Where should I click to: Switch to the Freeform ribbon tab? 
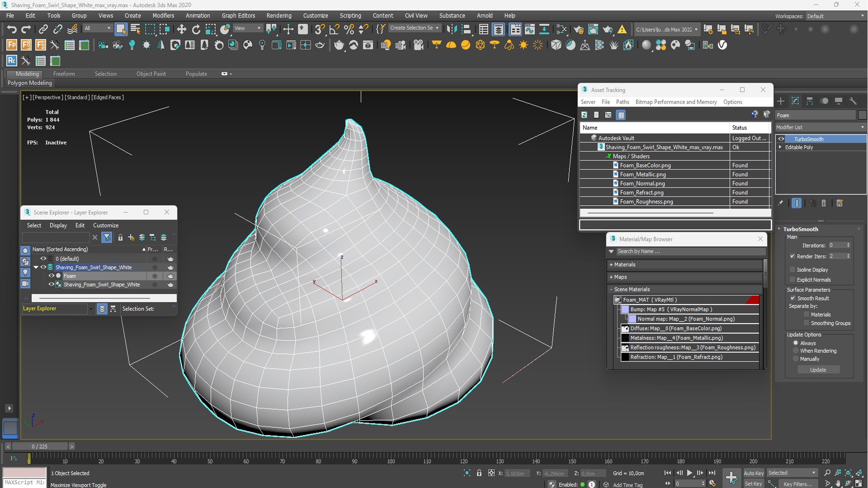64,74
